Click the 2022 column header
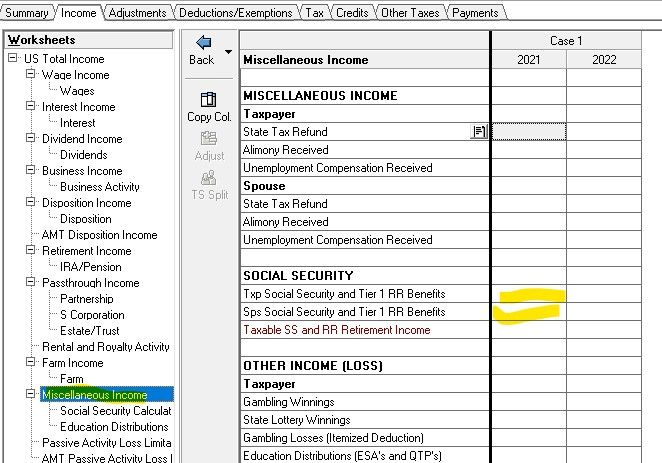Viewport: 662px width, 463px height. coord(604,60)
